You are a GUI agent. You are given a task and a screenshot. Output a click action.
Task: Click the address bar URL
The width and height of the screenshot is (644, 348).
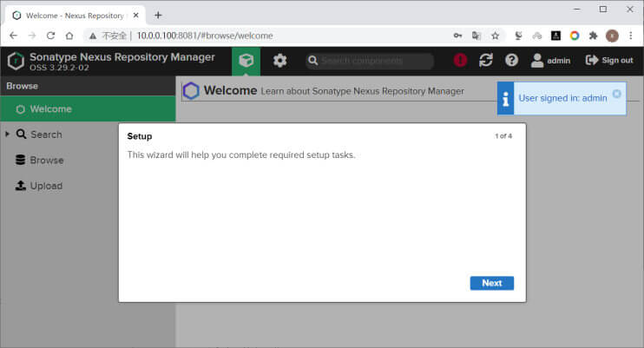tap(205, 36)
